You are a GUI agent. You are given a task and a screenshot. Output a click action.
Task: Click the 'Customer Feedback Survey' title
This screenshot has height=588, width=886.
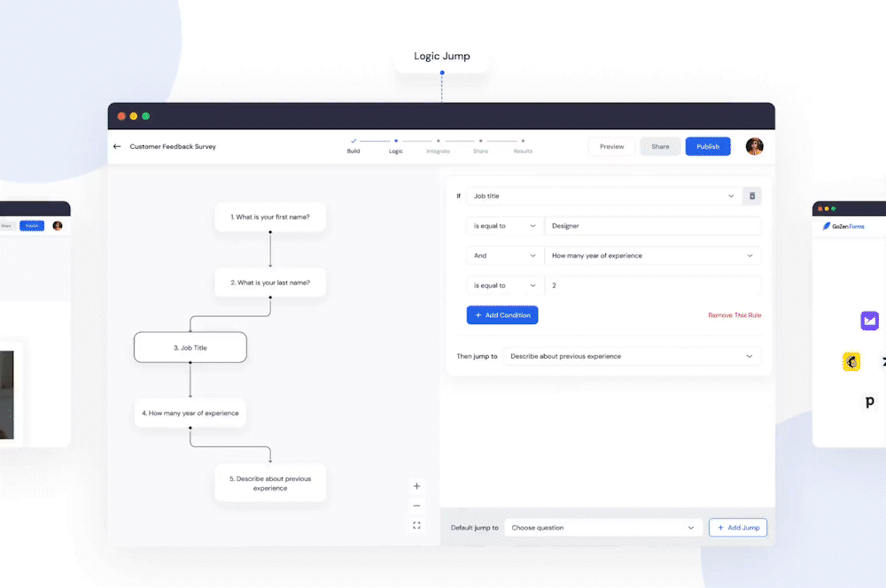tap(173, 146)
